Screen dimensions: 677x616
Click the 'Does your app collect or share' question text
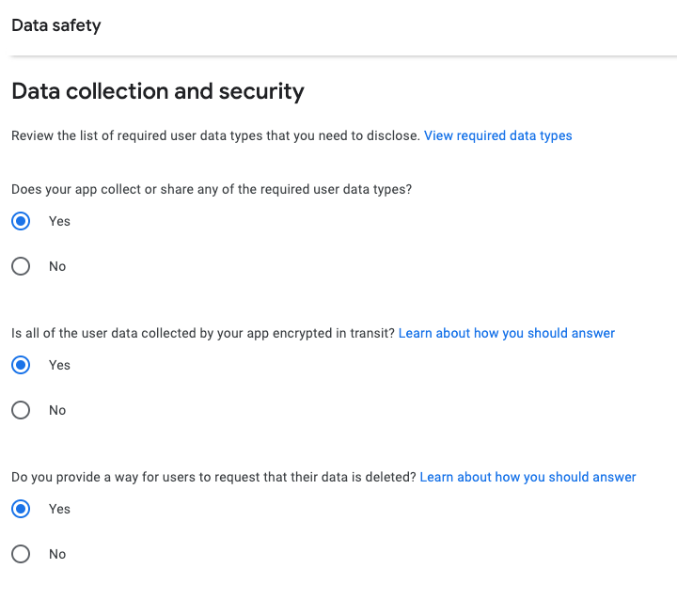point(212,189)
